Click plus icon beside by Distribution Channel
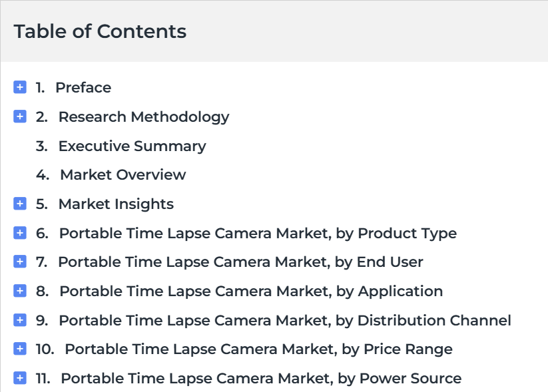This screenshot has height=392, width=548. tap(20, 320)
